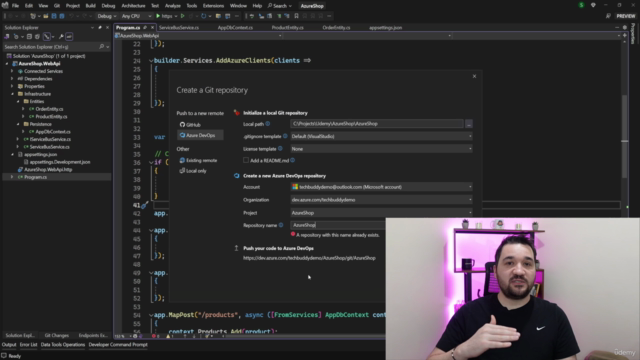
Task: Open the License template dropdown
Action: pos(381,149)
